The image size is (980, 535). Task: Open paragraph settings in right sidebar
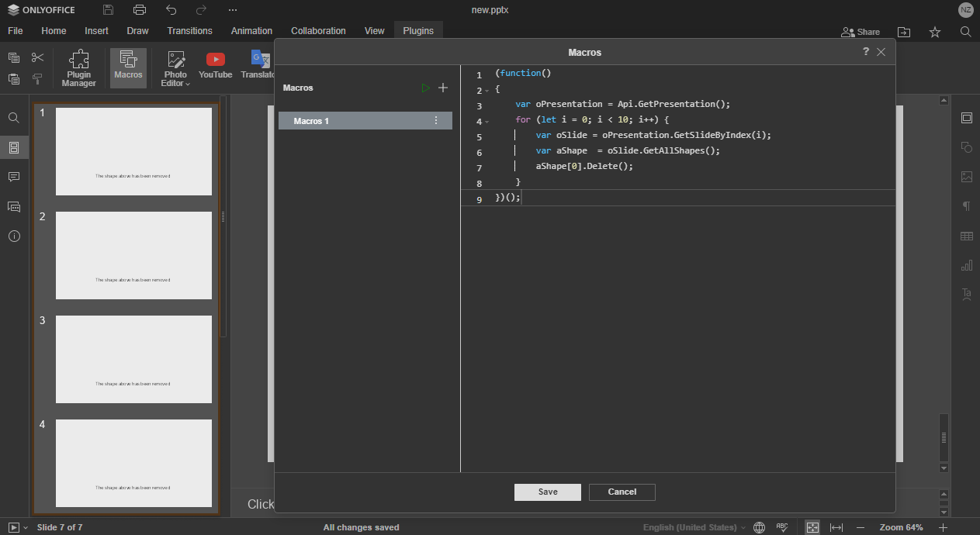pos(966,206)
